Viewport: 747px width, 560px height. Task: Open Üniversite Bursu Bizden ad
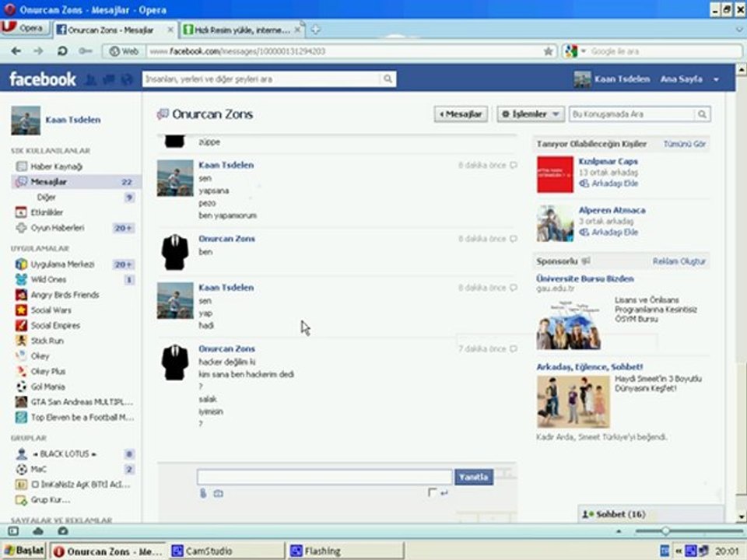click(585, 279)
